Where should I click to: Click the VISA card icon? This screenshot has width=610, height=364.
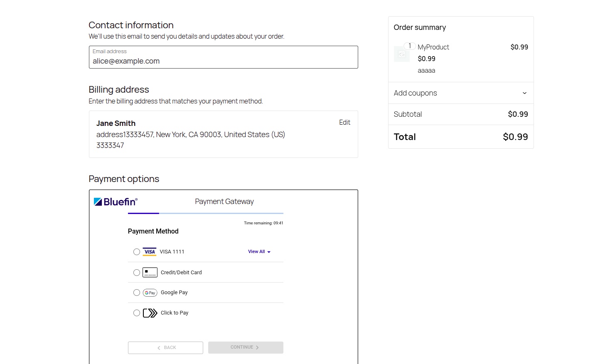[150, 251]
